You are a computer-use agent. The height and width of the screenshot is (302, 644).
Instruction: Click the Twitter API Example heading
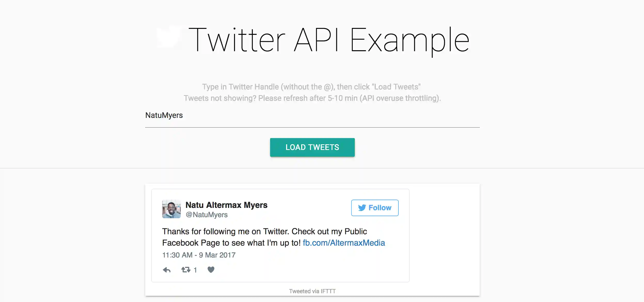pos(328,40)
